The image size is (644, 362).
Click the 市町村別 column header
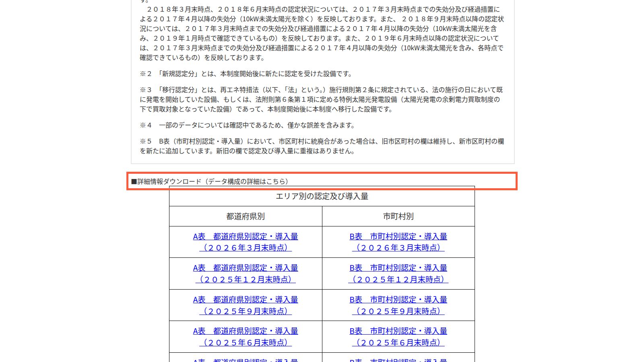tap(398, 216)
